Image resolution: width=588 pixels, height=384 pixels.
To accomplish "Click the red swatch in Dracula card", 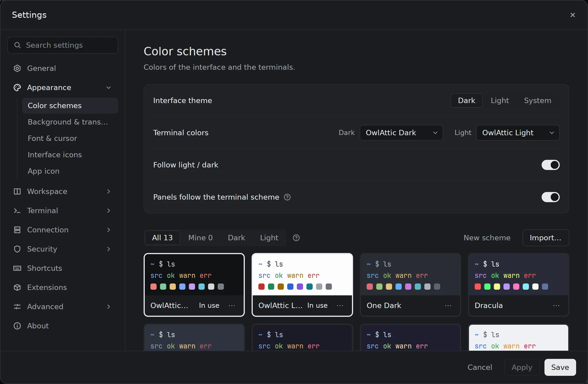I will 478,287.
